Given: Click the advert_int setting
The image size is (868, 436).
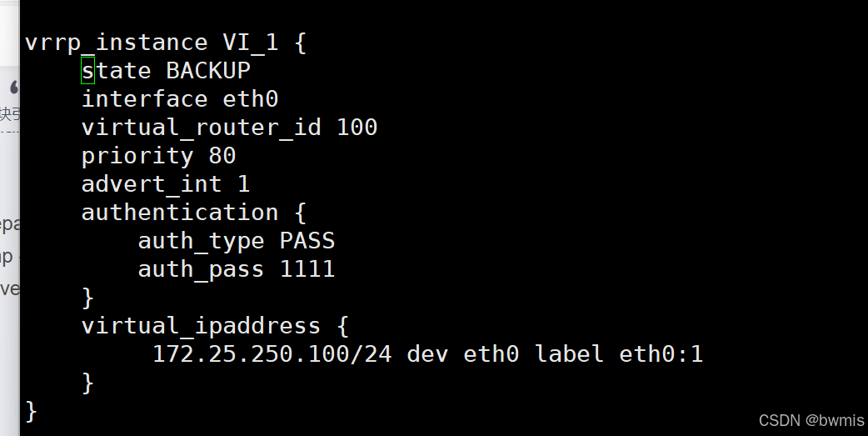Looking at the screenshot, I should pos(166,184).
